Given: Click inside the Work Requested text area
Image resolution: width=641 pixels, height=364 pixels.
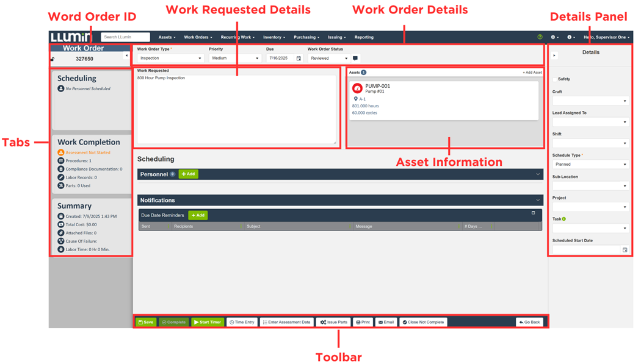Looking at the screenshot, I should point(236,110).
